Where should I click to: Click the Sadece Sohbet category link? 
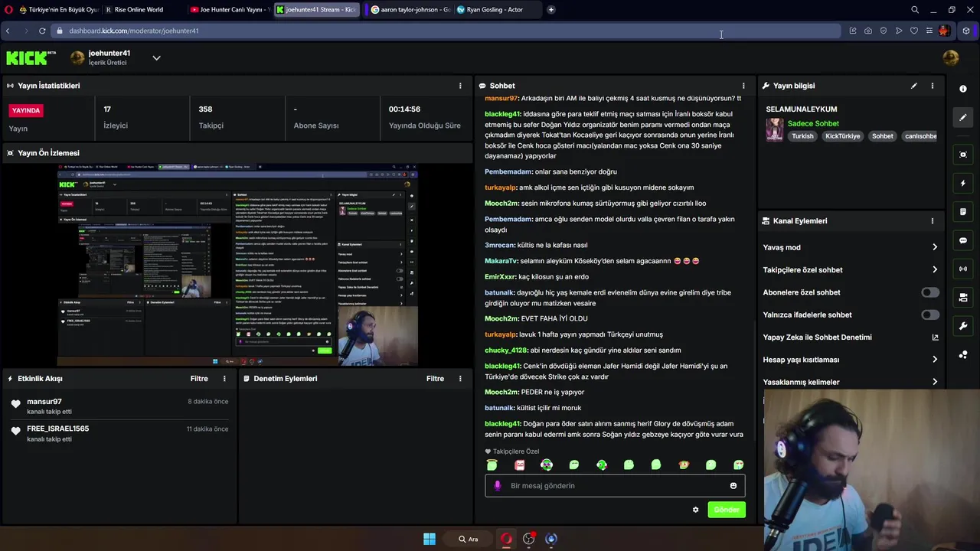(813, 123)
